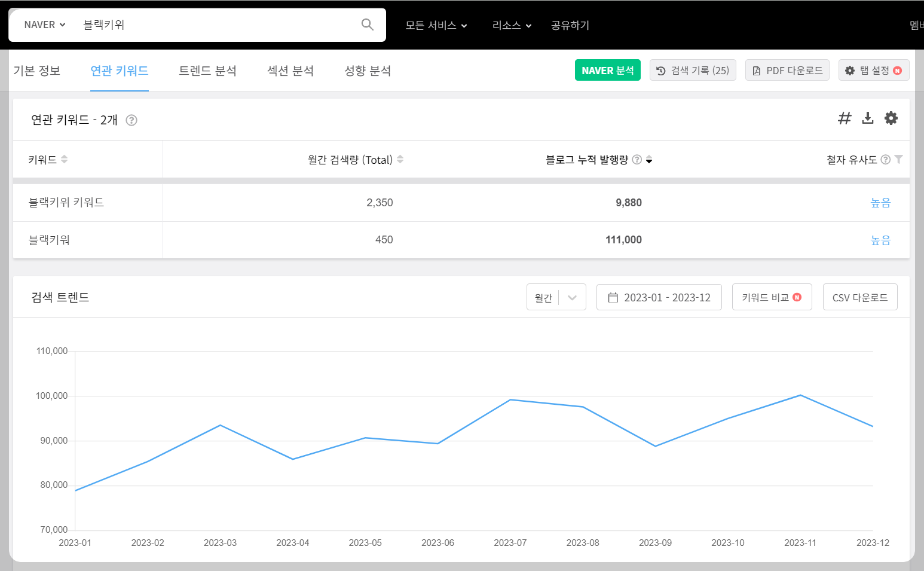924x571 pixels.
Task: Click the green NAVER 분석 button
Action: 608,70
